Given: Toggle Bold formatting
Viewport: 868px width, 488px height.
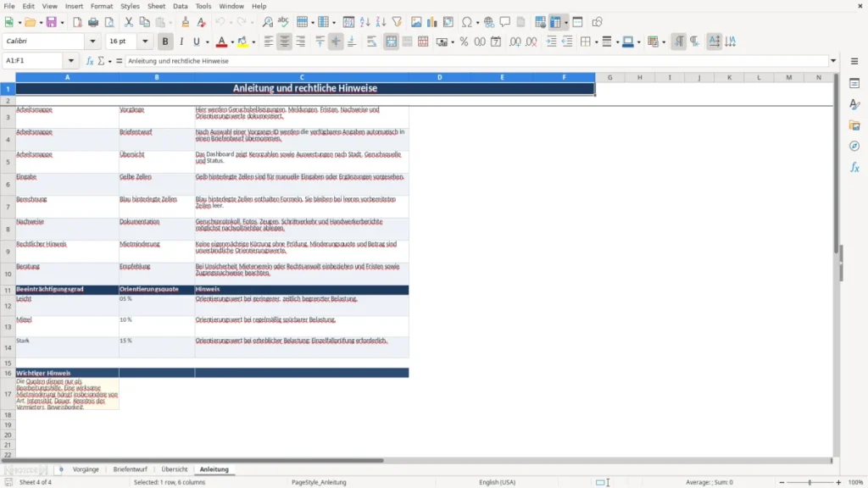Looking at the screenshot, I should point(165,42).
